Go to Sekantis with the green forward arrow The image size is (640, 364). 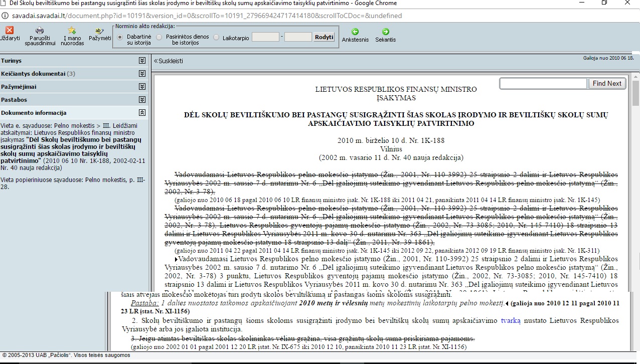[x=386, y=32]
